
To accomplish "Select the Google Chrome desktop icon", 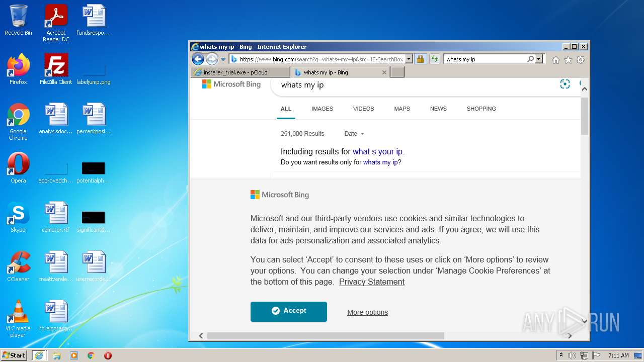I will 18,122.
